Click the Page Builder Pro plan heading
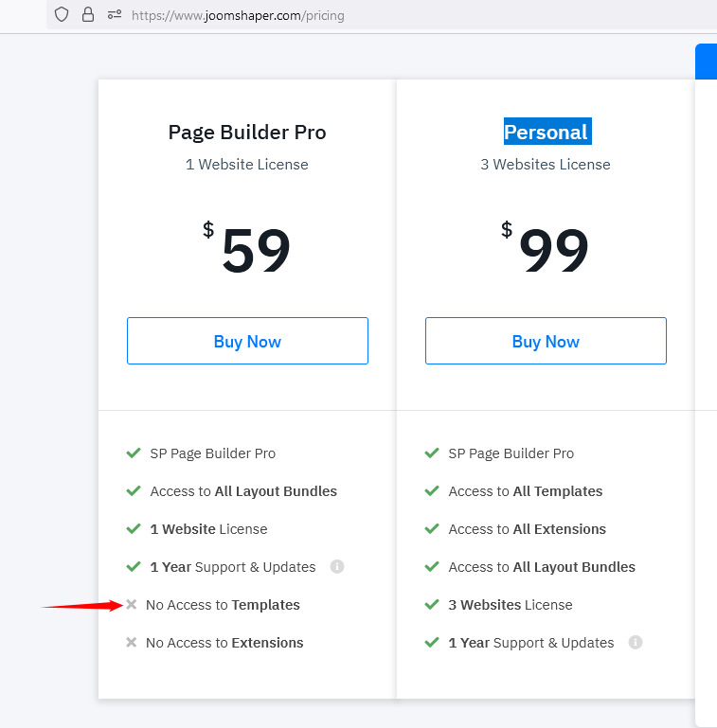 [x=247, y=133]
